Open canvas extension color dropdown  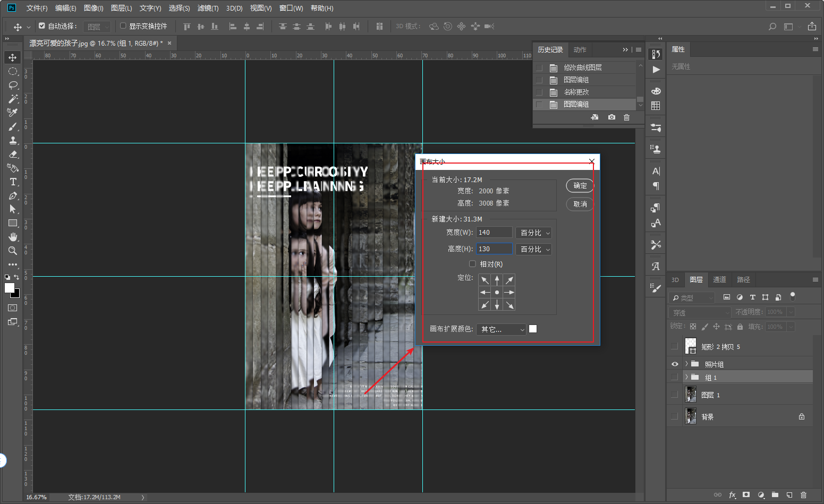pos(501,329)
